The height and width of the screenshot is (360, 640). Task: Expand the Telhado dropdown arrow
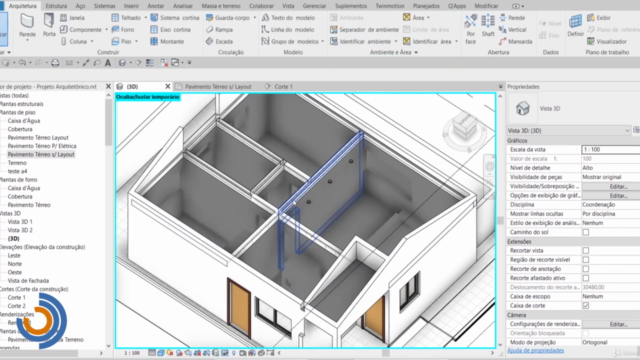pyautogui.click(x=145, y=18)
